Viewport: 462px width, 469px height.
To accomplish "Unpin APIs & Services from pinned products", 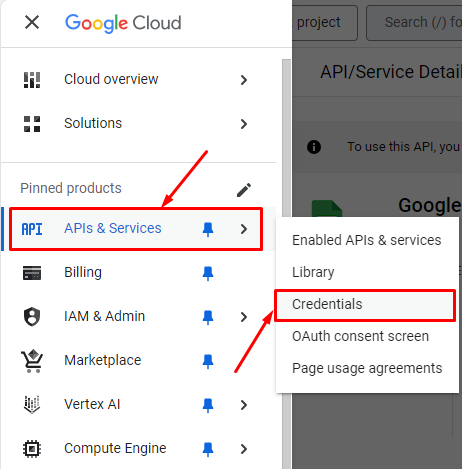I will (208, 229).
